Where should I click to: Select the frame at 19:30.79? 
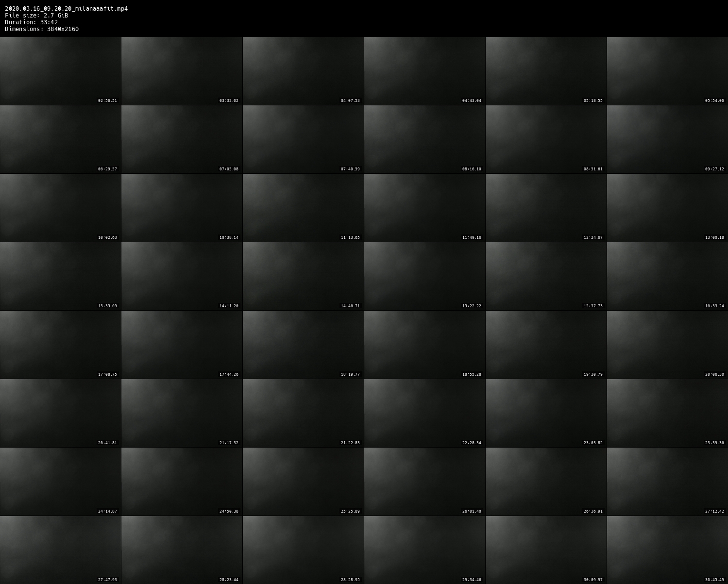(x=546, y=345)
